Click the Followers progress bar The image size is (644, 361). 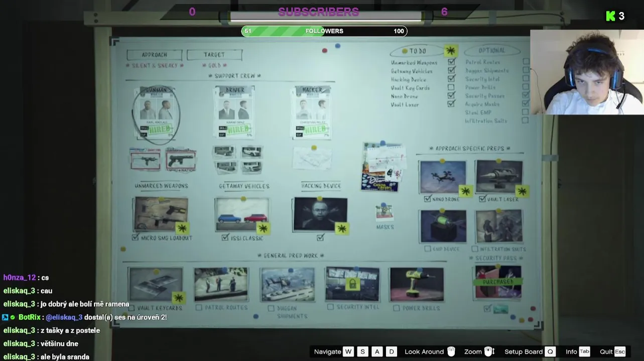click(x=324, y=31)
